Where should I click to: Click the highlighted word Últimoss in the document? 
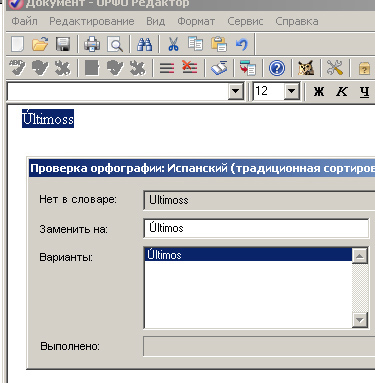point(48,119)
